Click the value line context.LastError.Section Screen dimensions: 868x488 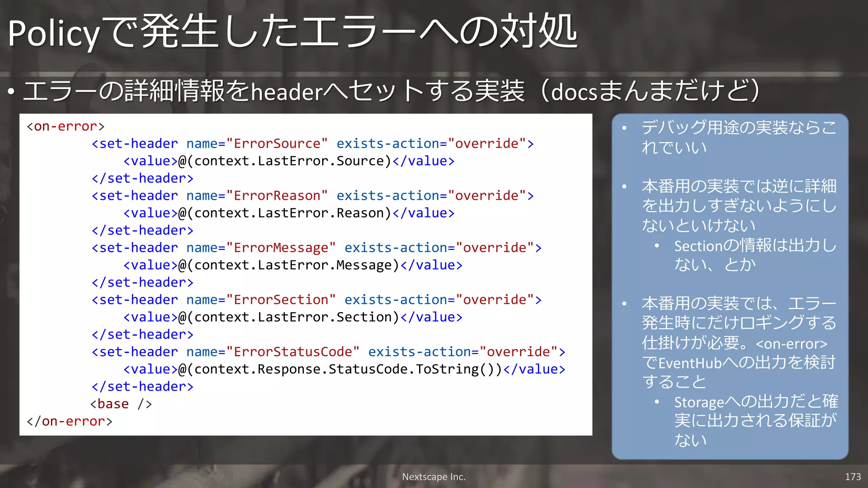click(x=293, y=317)
